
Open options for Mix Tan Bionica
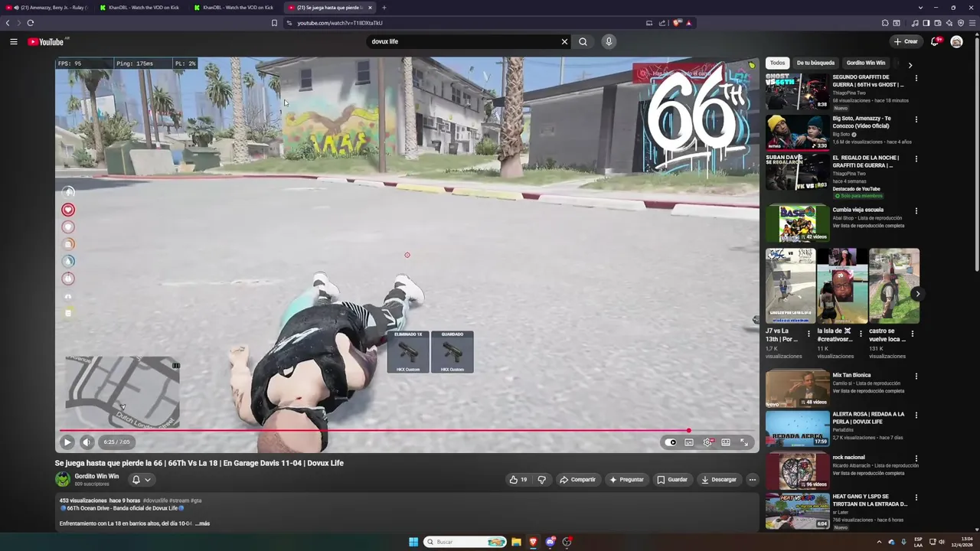[916, 377]
